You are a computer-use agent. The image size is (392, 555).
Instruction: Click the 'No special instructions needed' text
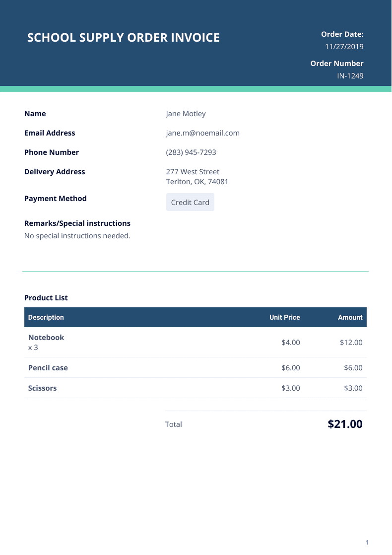tap(77, 236)
